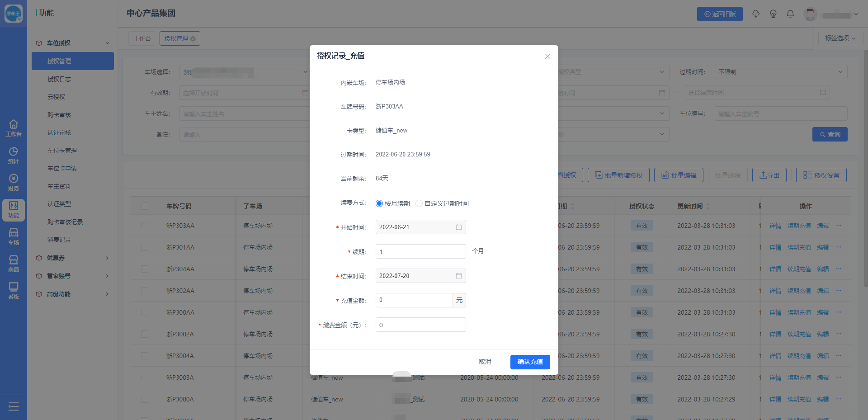
Task: Open the 统计 statistics icon in sidebar
Action: pyautogui.click(x=14, y=155)
